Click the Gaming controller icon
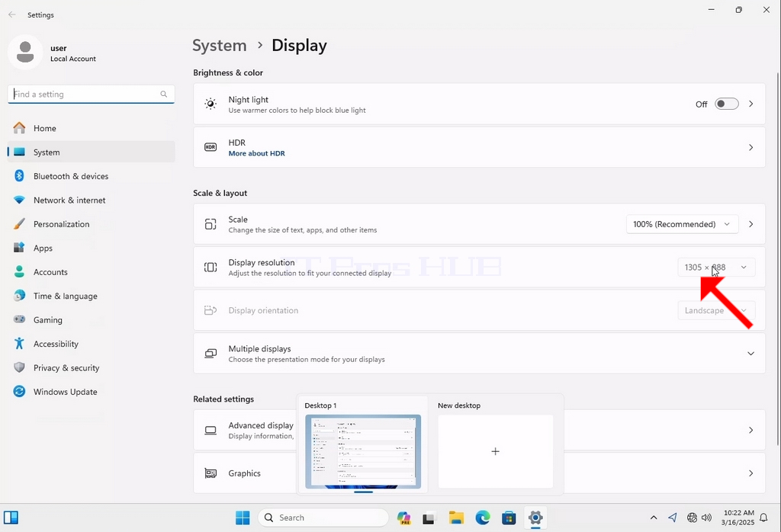 19,319
